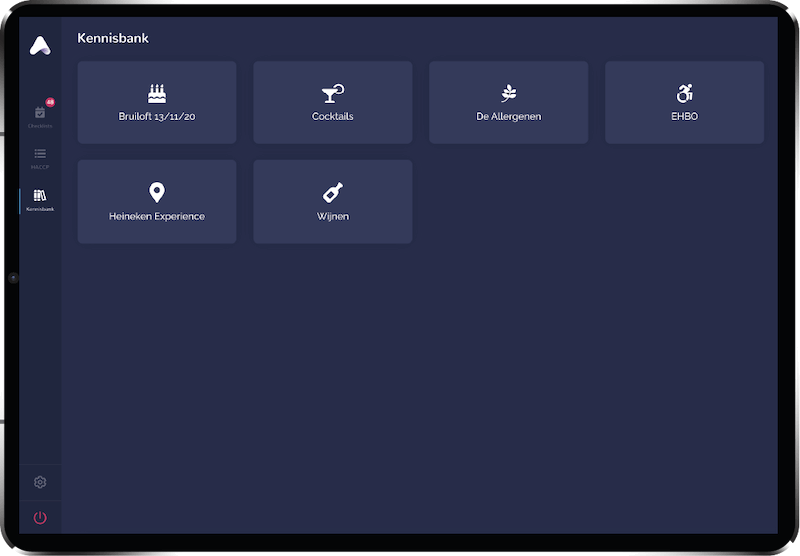
Task: Click the wheelchair icon on the EHBO tile
Action: pyautogui.click(x=685, y=94)
